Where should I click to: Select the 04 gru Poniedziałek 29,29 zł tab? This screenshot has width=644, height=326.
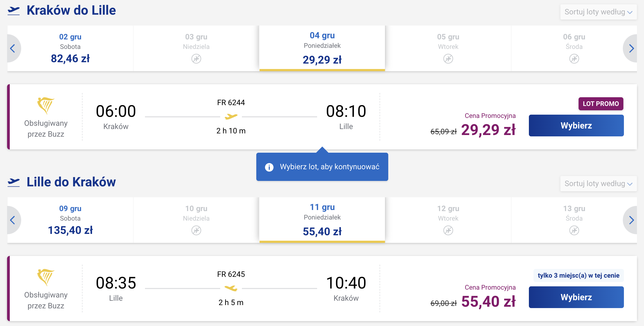[322, 48]
